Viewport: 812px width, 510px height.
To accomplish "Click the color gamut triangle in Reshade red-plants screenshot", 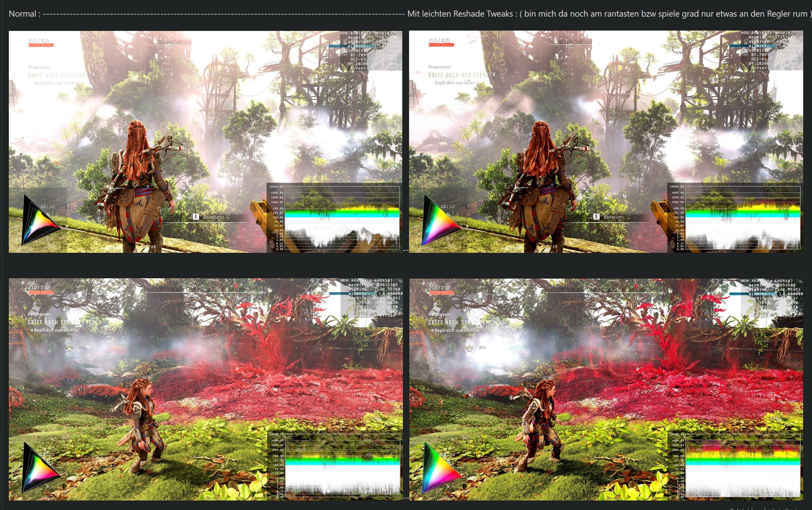I will pyautogui.click(x=441, y=468).
